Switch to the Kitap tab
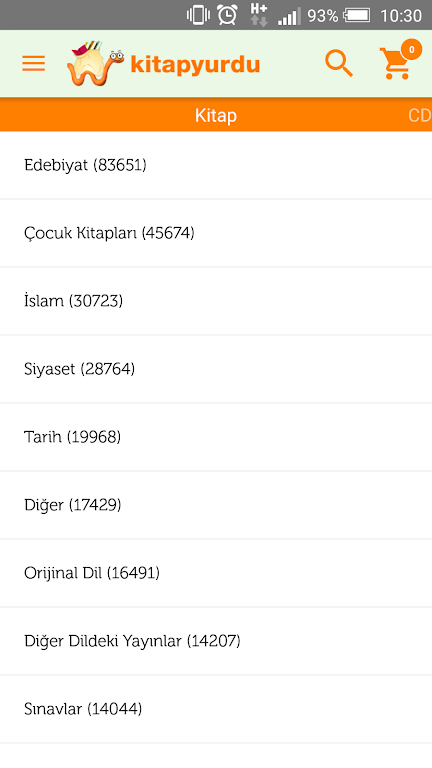Screen dimensions: 432x768 216,115
